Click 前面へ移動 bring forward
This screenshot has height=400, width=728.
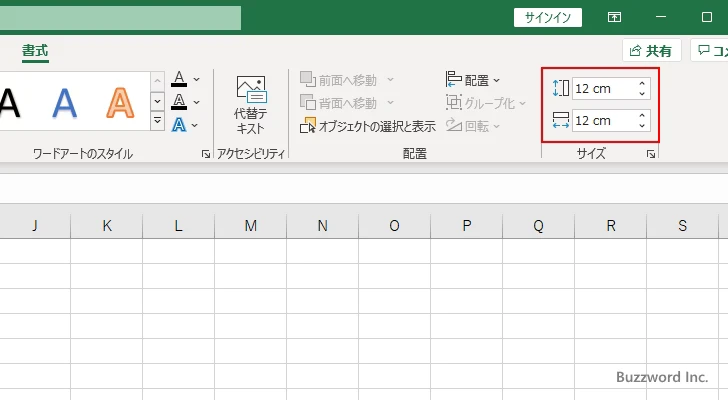[338, 80]
